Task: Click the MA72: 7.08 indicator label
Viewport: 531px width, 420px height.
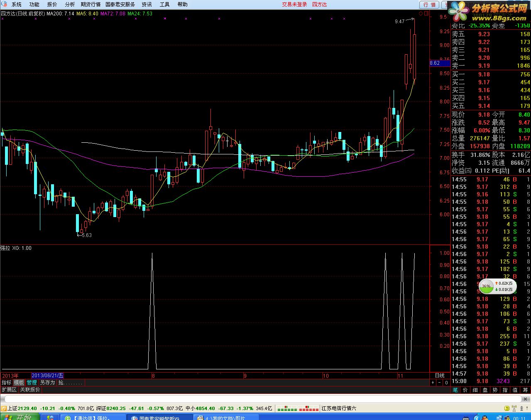Action: click(113, 14)
